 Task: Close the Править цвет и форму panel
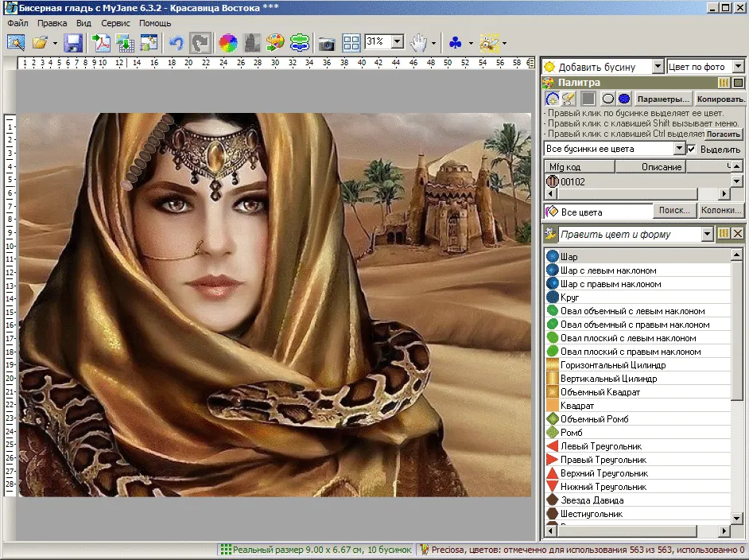pos(738,233)
